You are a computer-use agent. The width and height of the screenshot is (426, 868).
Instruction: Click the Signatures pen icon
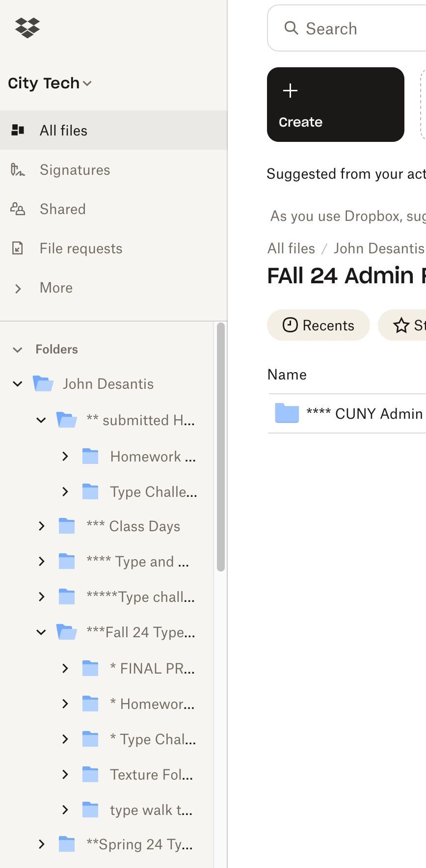point(18,170)
